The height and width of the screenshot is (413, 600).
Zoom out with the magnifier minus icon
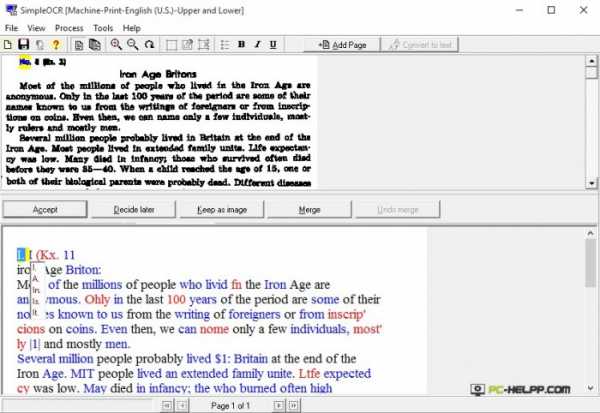132,44
